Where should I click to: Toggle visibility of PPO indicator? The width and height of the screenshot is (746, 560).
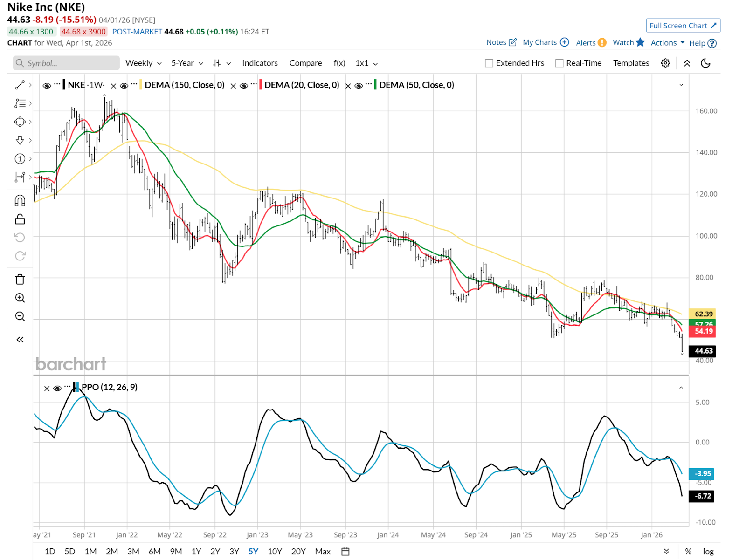[x=57, y=389]
